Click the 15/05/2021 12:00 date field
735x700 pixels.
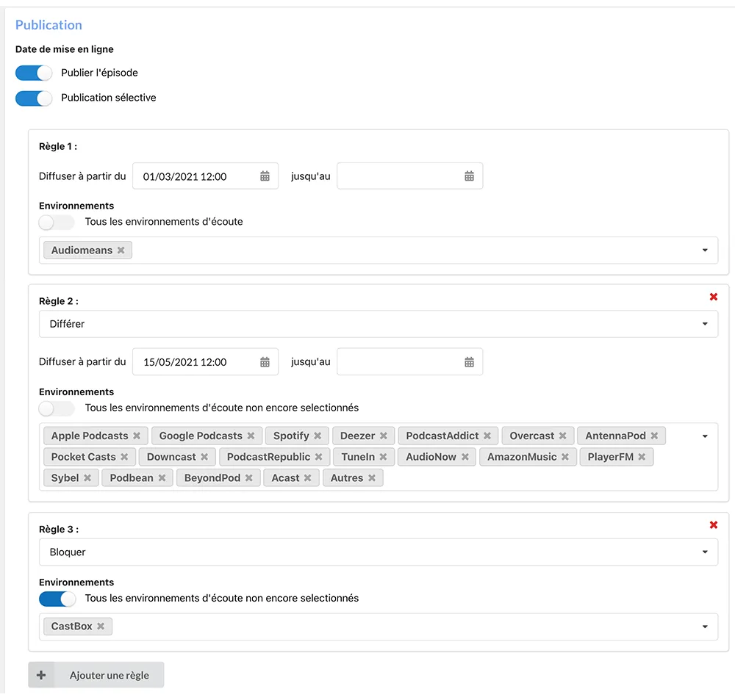coord(195,362)
